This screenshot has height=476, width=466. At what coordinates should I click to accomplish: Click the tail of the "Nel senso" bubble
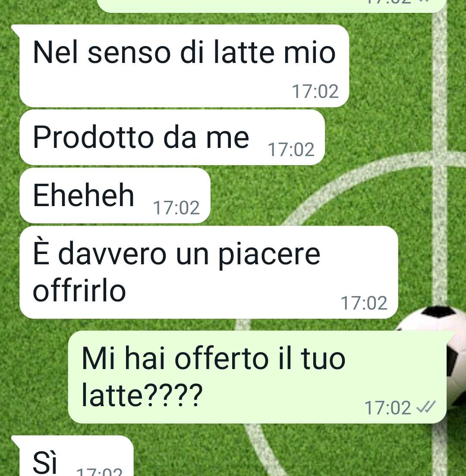16,30
